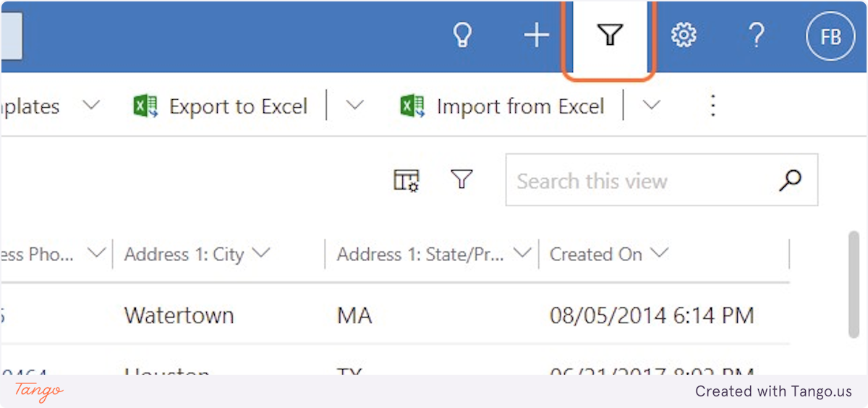The width and height of the screenshot is (868, 408).
Task: Open the Address 1: State/Province column menu
Action: point(522,253)
